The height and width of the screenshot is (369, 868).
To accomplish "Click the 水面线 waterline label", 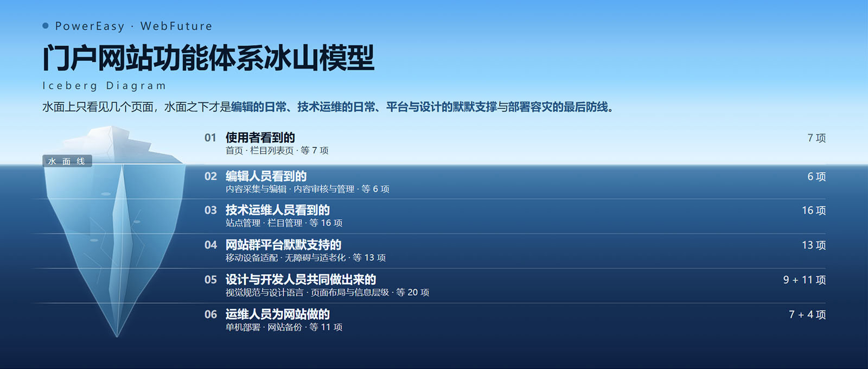I will tap(67, 161).
